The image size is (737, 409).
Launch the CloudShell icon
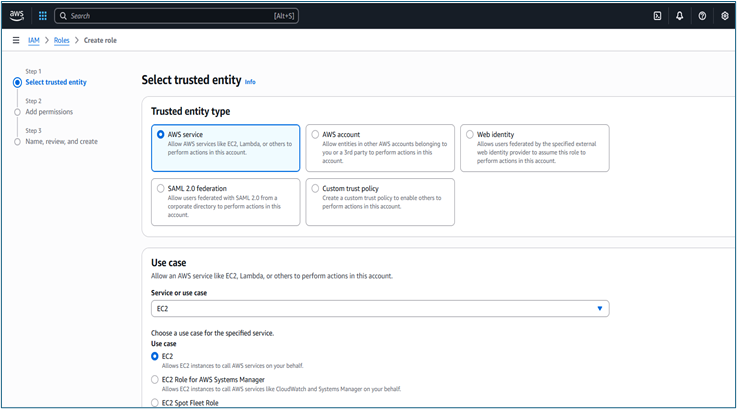(657, 16)
